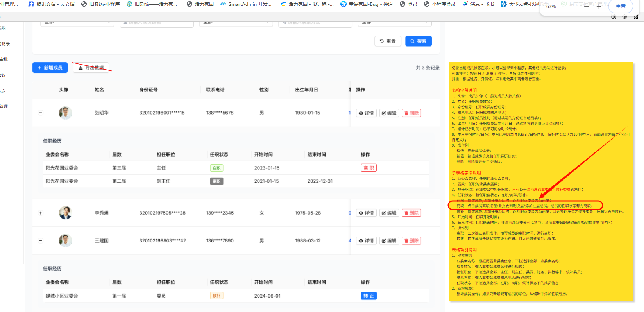Switch to the SmartAdmin browser tab
This screenshot has width=644, height=312.
(x=246, y=4)
